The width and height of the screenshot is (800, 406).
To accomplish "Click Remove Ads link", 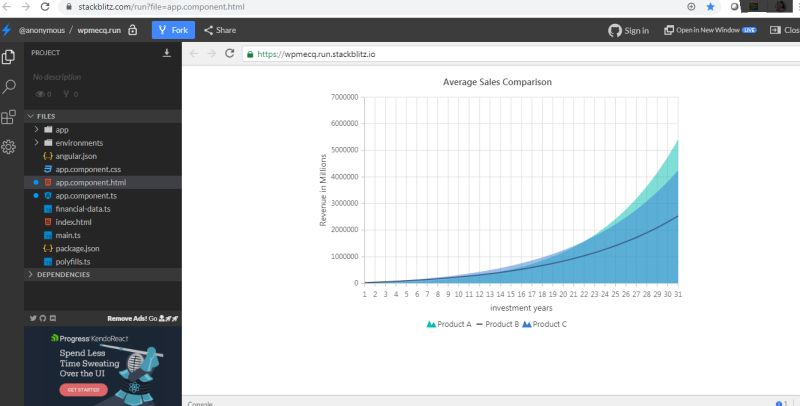I will pos(143,318).
